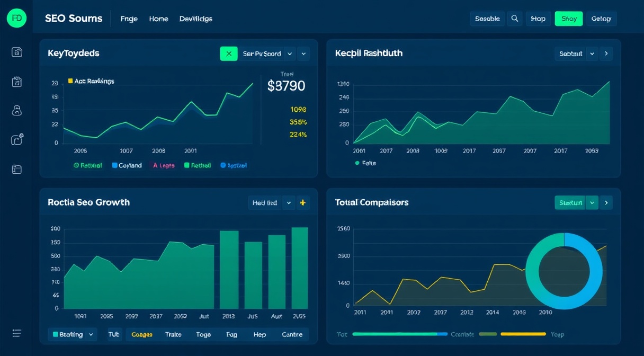The height and width of the screenshot is (356, 644).
Task: Select the Hep tab
Action: [x=260, y=334]
